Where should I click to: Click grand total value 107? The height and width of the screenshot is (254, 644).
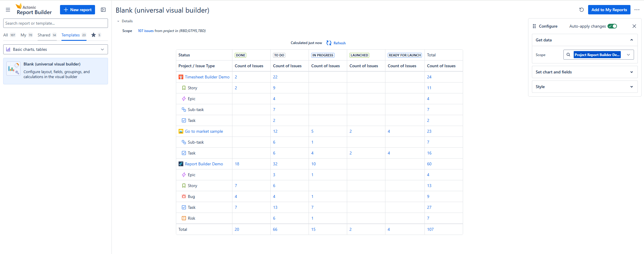point(430,229)
